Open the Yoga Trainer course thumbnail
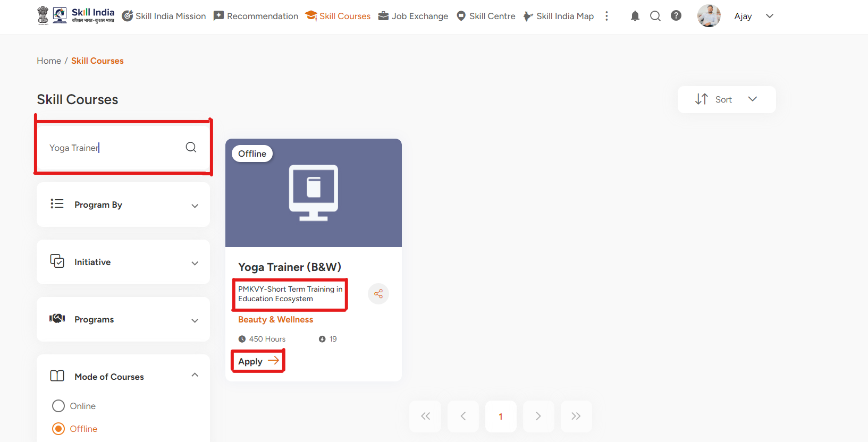 314,193
